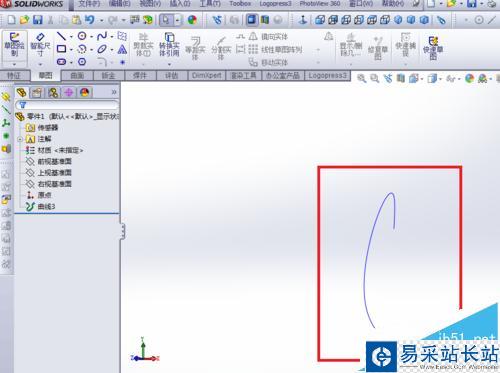Open the dropdown under 草图绘制 button
The width and height of the screenshot is (500, 373).
click(x=14, y=64)
